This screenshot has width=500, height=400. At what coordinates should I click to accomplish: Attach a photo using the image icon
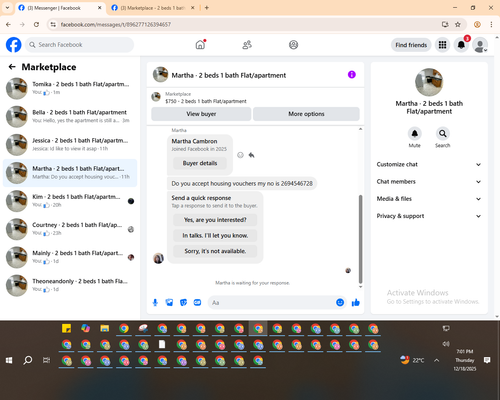click(x=169, y=302)
